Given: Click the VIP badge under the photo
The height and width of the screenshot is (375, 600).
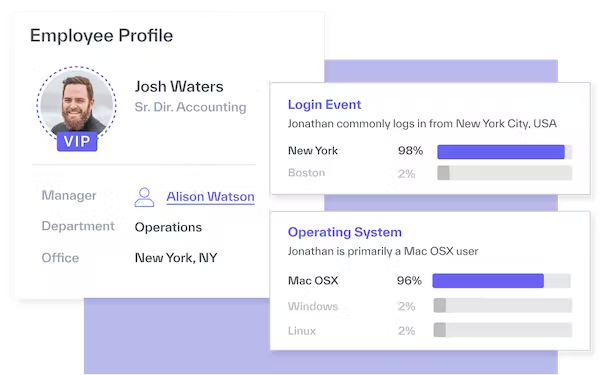Looking at the screenshot, I should coord(77,141).
